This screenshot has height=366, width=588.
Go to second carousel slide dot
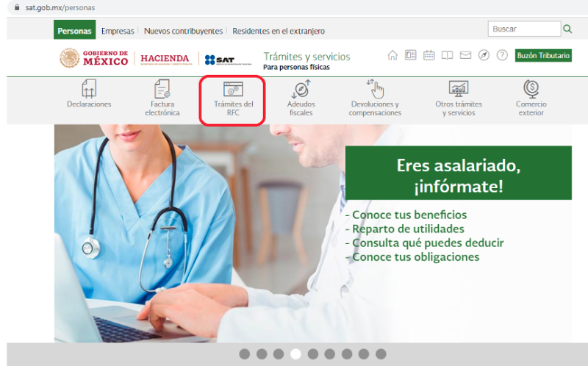coord(262,354)
